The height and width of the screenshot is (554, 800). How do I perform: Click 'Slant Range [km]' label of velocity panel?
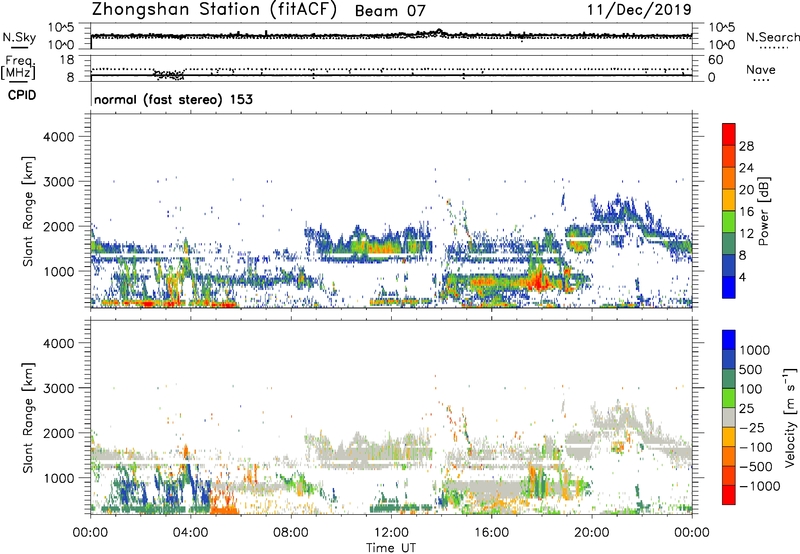(x=28, y=417)
